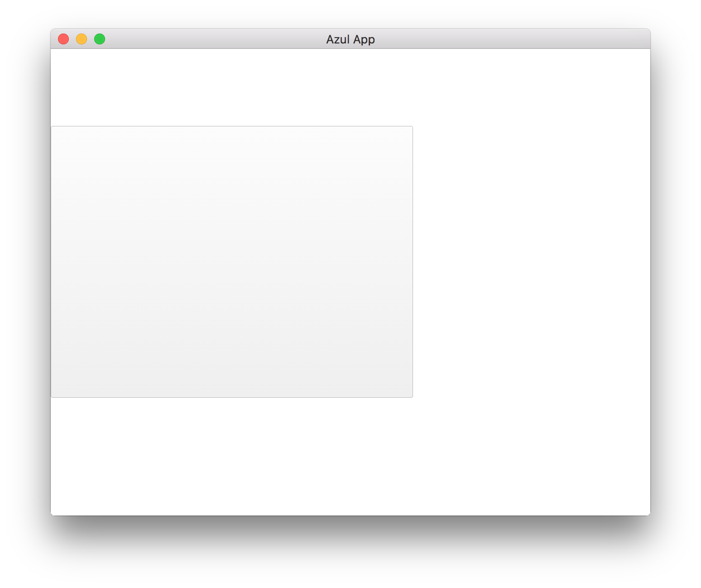Maximize the Azul App window
Image resolution: width=701 pixels, height=588 pixels.
100,39
